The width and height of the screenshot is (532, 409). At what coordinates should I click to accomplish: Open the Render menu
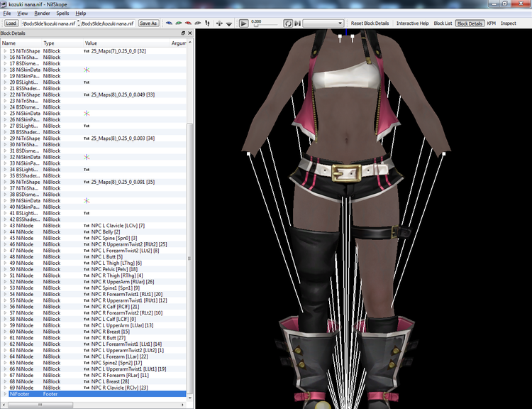pyautogui.click(x=42, y=13)
